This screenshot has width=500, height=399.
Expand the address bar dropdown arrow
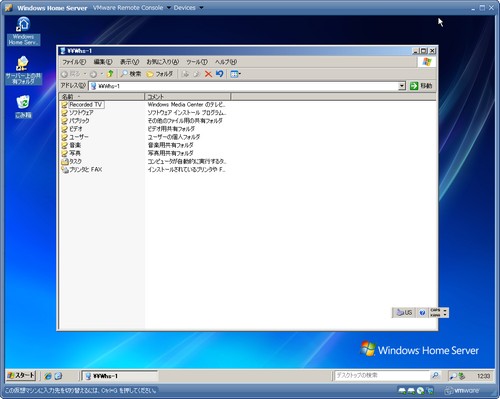(x=402, y=86)
